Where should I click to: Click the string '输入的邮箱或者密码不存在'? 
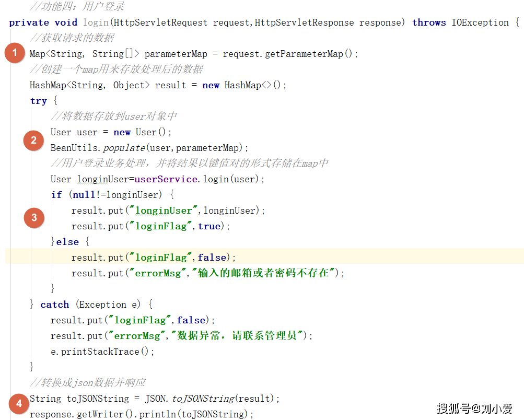pos(263,273)
